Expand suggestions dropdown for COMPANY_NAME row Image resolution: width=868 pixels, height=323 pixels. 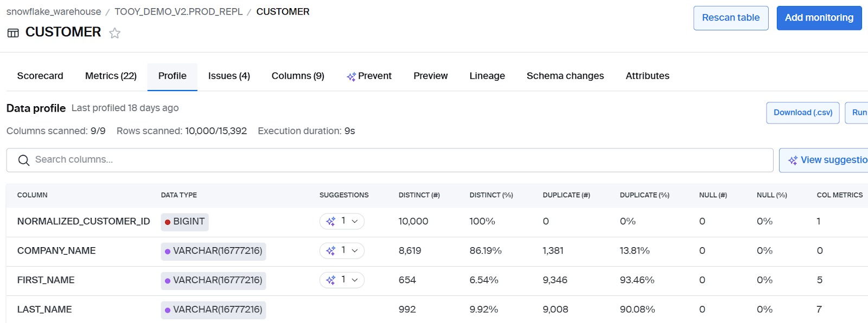click(x=355, y=250)
